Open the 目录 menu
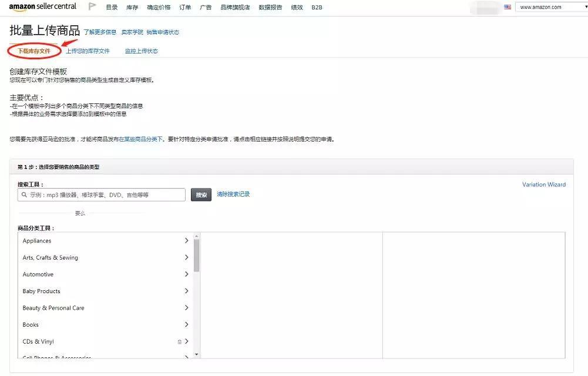 click(112, 7)
